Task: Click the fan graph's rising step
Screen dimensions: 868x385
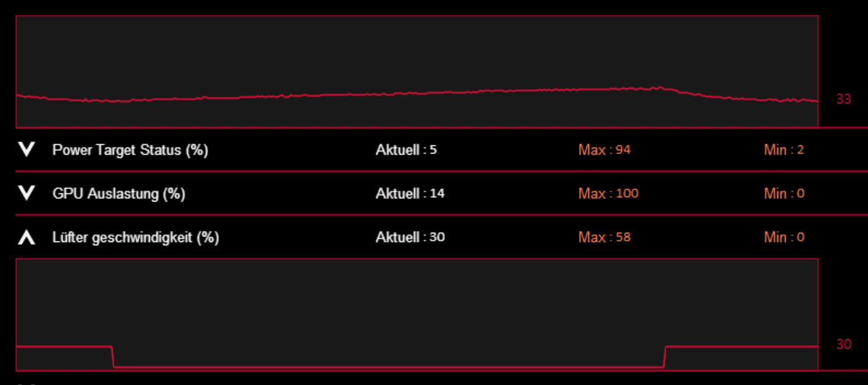Action: click(665, 356)
